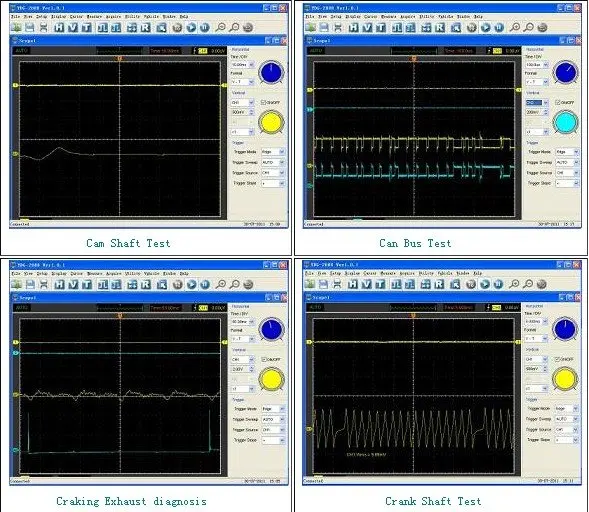Click the T icon in Crank Shaft Test window

point(381,284)
